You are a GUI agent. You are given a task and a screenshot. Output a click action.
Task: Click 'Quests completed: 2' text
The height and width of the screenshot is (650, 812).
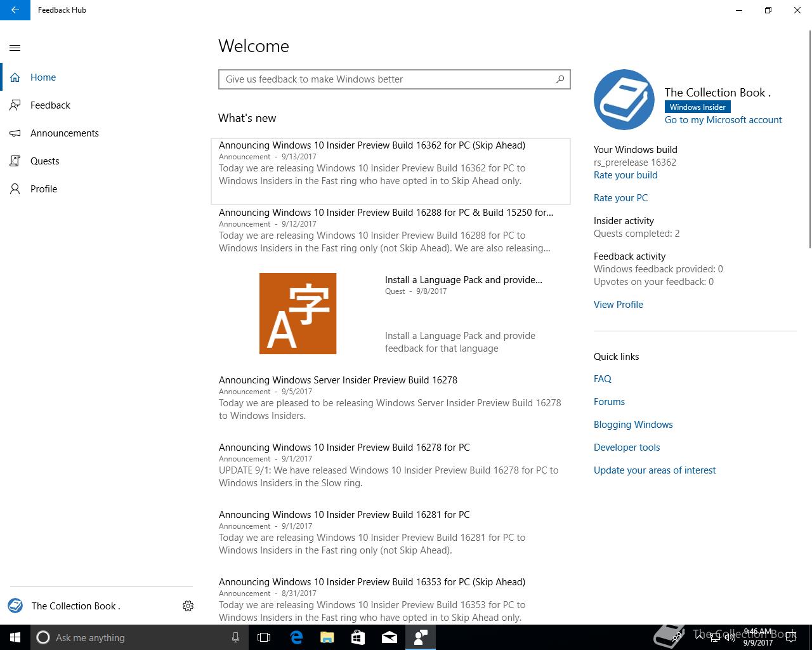[637, 234]
